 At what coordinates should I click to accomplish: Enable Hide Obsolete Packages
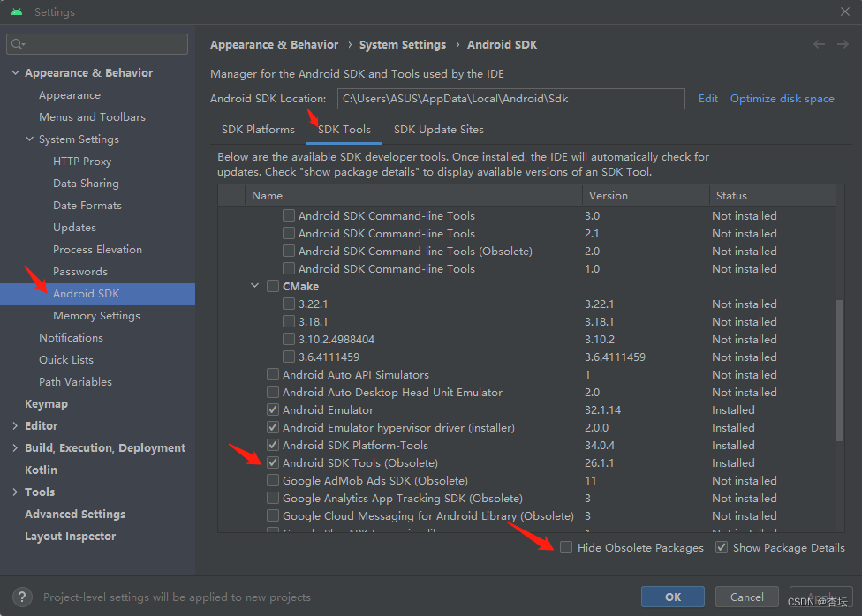pyautogui.click(x=566, y=547)
